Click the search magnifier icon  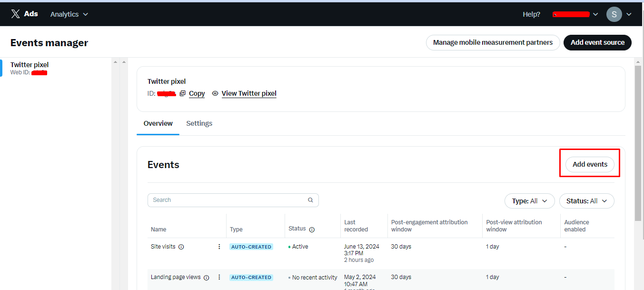coord(310,200)
